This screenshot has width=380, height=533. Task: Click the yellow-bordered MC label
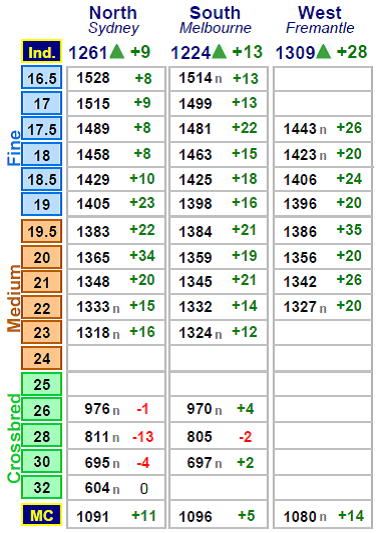41,515
